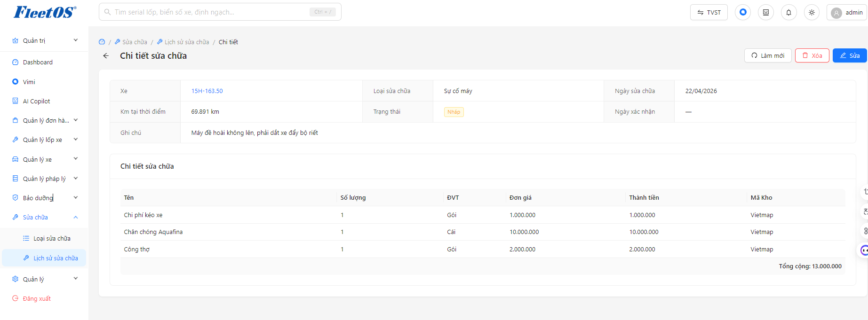The width and height of the screenshot is (868, 320).
Task: Expand 'Quản lý pháp lý' chevron
Action: coord(76,179)
